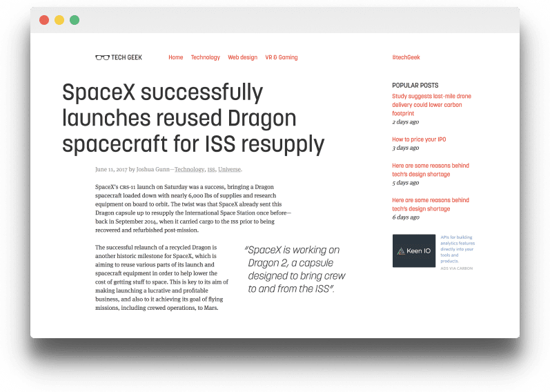Click the paragraph starting 'The successful relaunch'
The width and height of the screenshot is (550, 392).
(161, 277)
